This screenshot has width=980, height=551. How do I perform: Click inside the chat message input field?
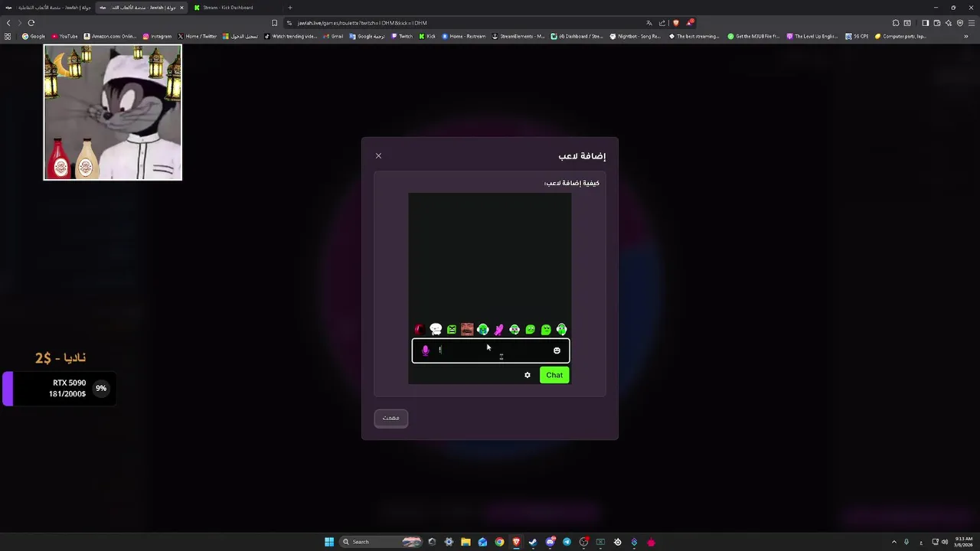(x=491, y=350)
